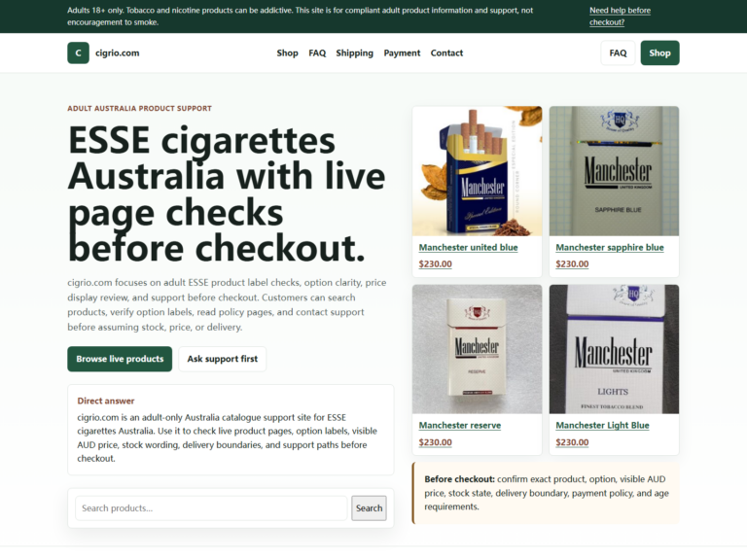Click the green C logo icon
This screenshot has height=560, width=747.
tap(78, 52)
